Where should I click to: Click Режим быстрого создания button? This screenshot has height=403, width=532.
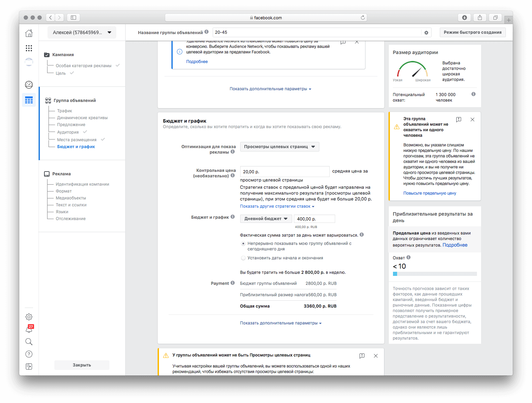pyautogui.click(x=472, y=32)
